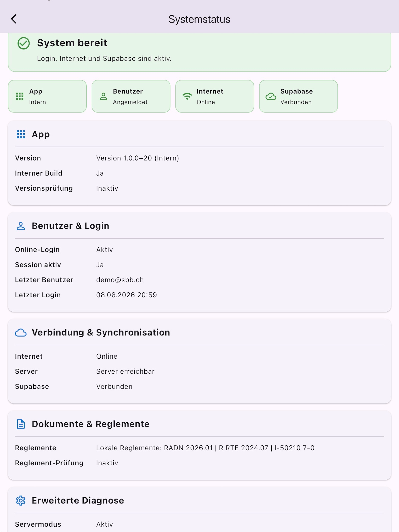
Task: Open the Supabase Verbunden status chip
Action: coord(298,96)
